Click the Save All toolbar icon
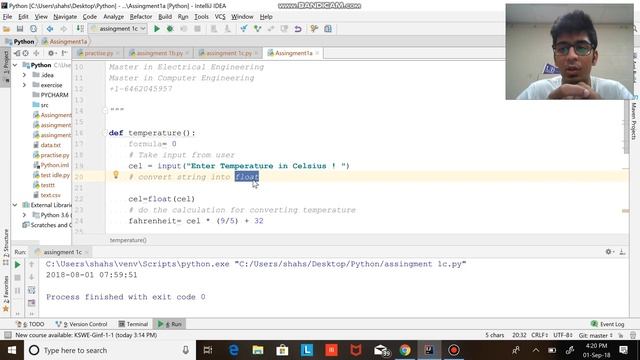The width and height of the screenshot is (640, 360). coord(20,29)
